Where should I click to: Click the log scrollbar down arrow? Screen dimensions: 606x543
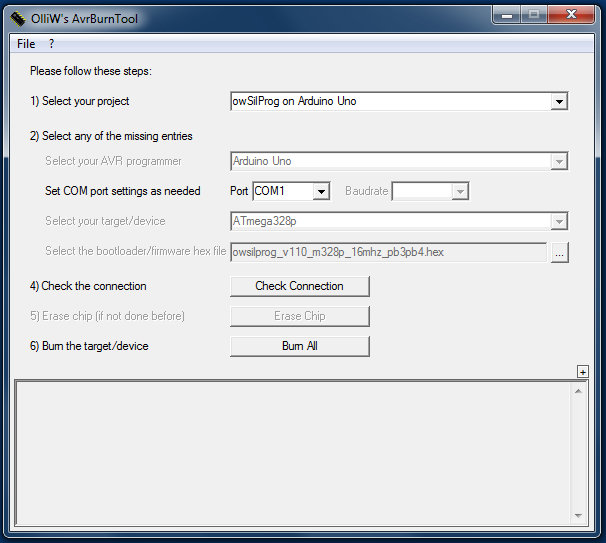tap(577, 515)
